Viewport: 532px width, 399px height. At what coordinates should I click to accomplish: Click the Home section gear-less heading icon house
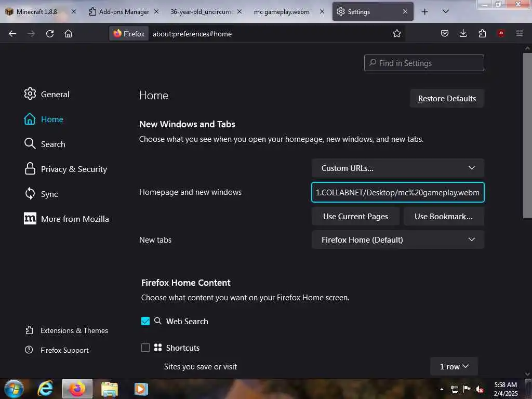pyautogui.click(x=30, y=119)
